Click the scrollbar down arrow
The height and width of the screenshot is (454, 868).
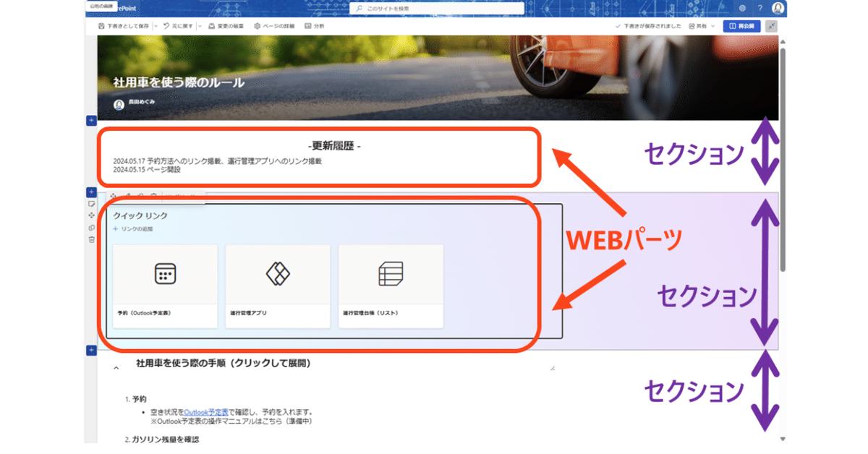[783, 439]
